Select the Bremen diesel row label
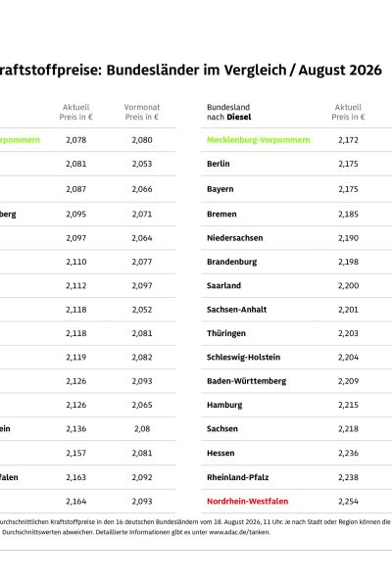The image size is (392, 588). (221, 214)
